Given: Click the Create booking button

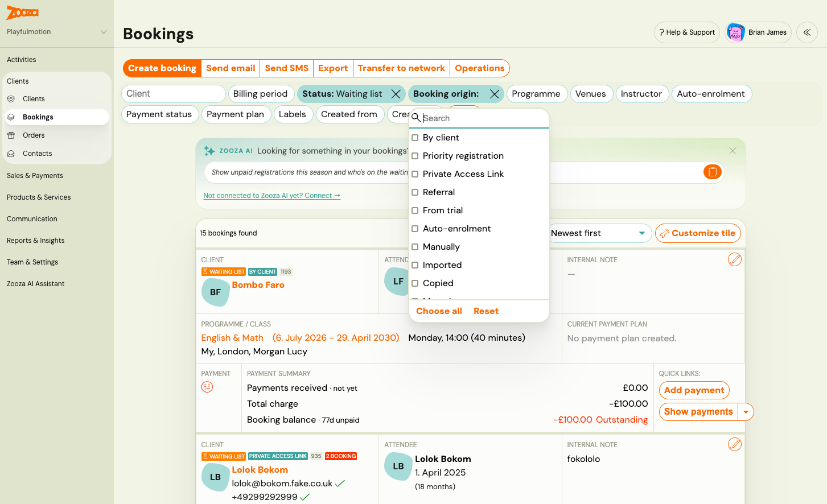Looking at the screenshot, I should coord(162,68).
